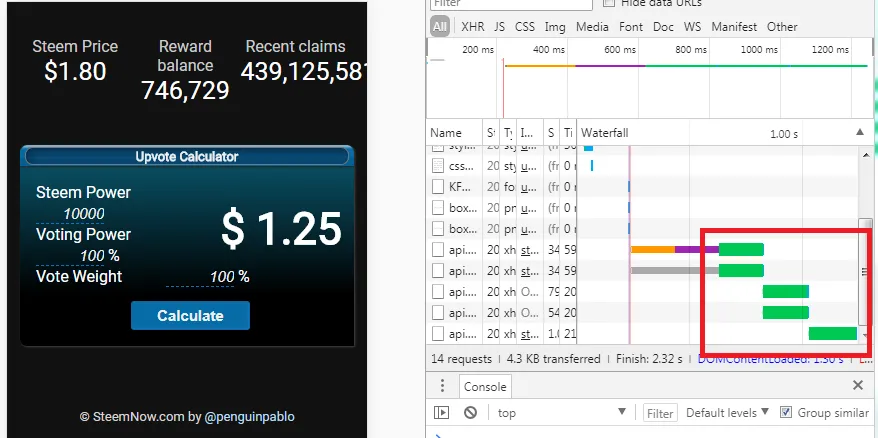Filter requests by Font
The height and width of the screenshot is (438, 878).
pyautogui.click(x=631, y=26)
